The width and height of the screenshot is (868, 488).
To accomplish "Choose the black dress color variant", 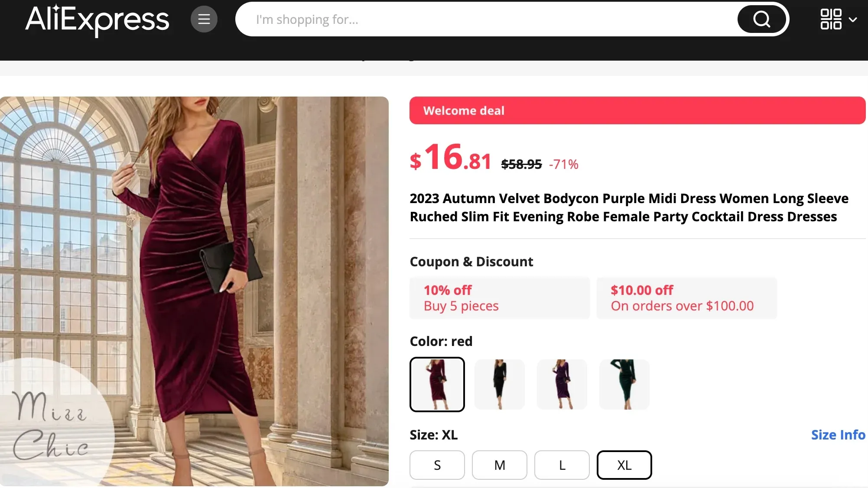I will point(499,384).
